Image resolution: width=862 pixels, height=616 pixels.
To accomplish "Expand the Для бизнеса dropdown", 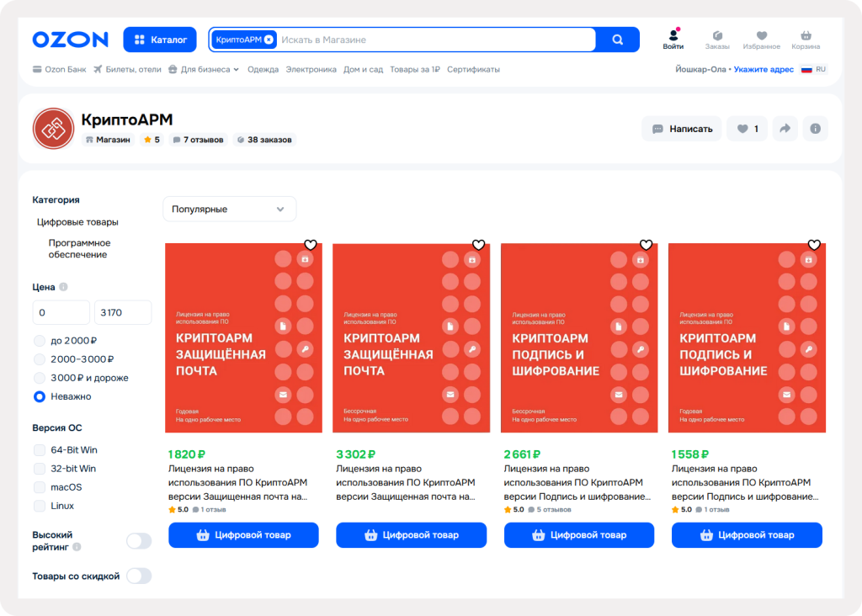I will tap(204, 69).
